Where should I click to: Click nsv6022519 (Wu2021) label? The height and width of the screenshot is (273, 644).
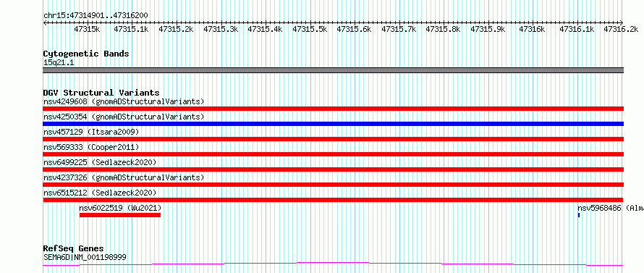(120, 208)
